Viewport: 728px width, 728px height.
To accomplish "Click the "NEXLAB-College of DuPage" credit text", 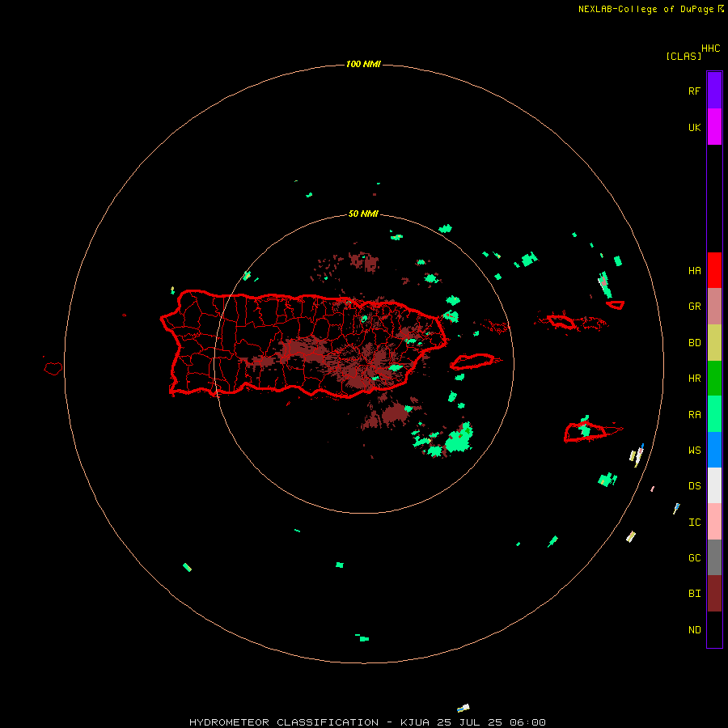I will (645, 9).
